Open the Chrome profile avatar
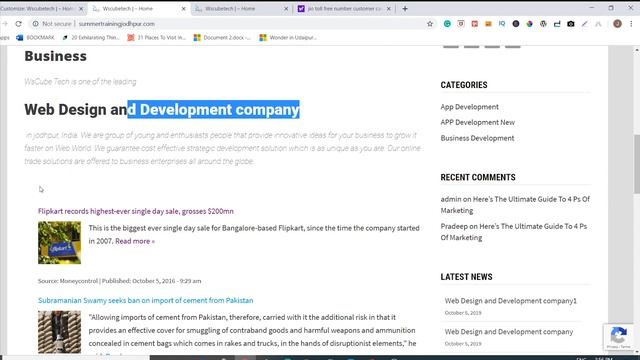The image size is (640, 360). pyautogui.click(x=617, y=24)
